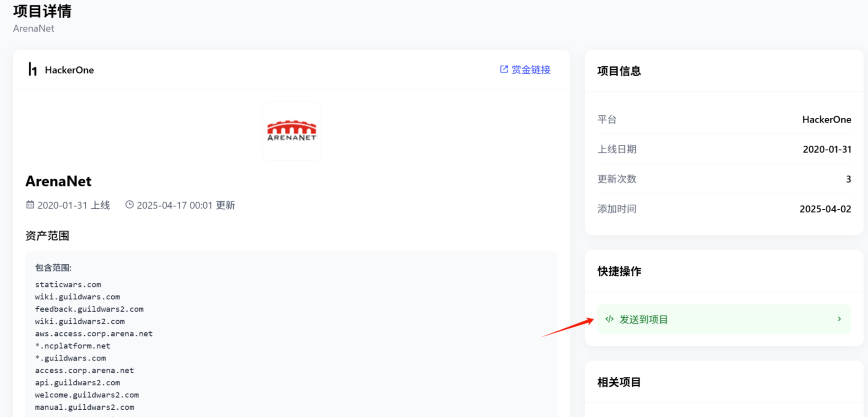Click HackerOne label in the card header

(69, 70)
